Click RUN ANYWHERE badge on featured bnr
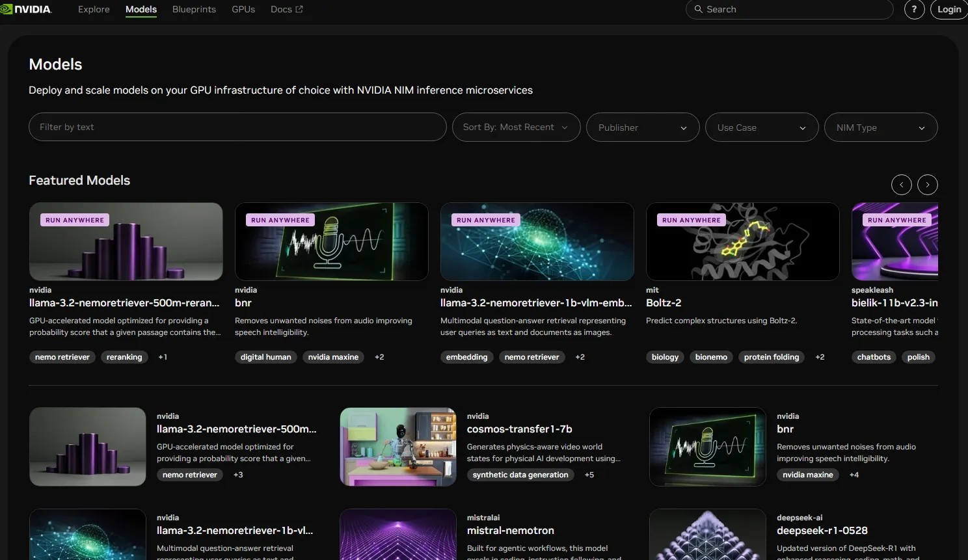 (x=280, y=220)
